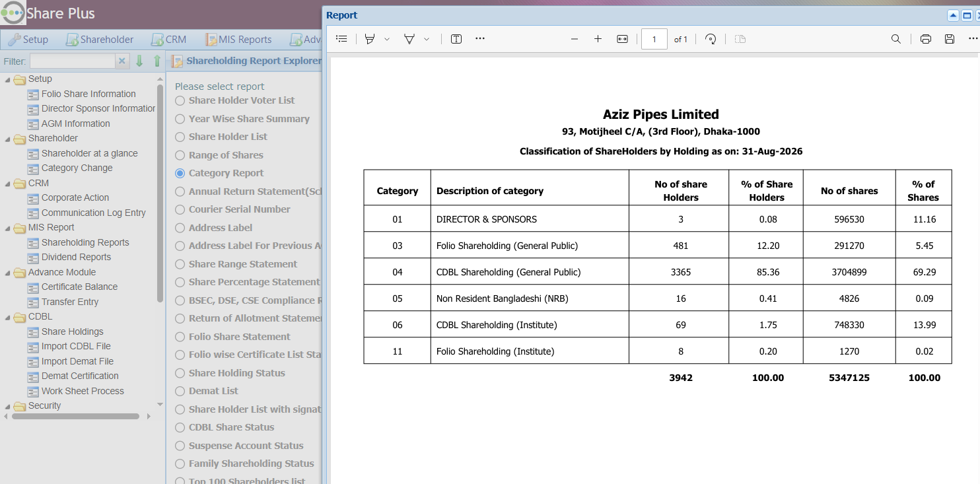Zoom out the report with the minus icon
Image resolution: width=980 pixels, height=484 pixels.
coord(575,39)
